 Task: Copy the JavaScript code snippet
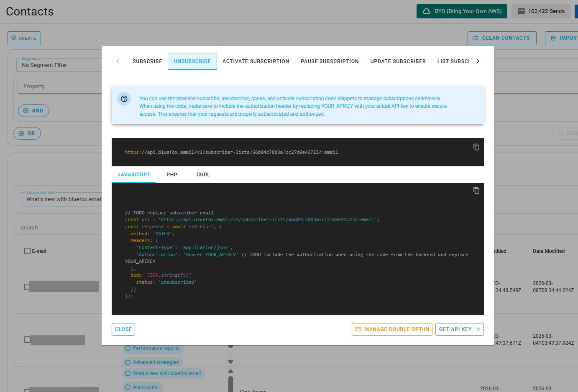click(x=476, y=190)
